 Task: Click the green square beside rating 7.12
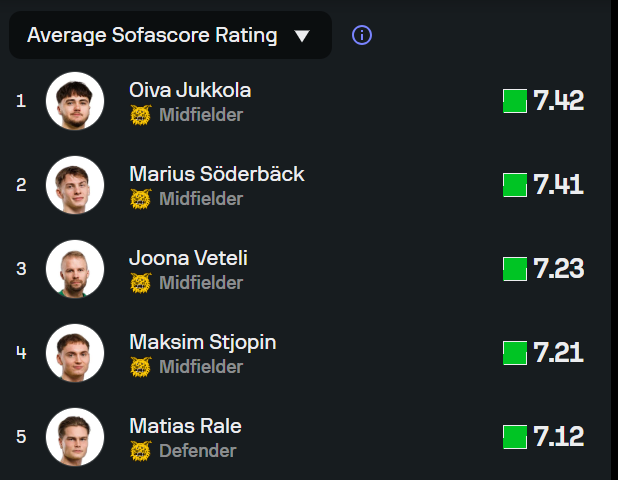(515, 437)
